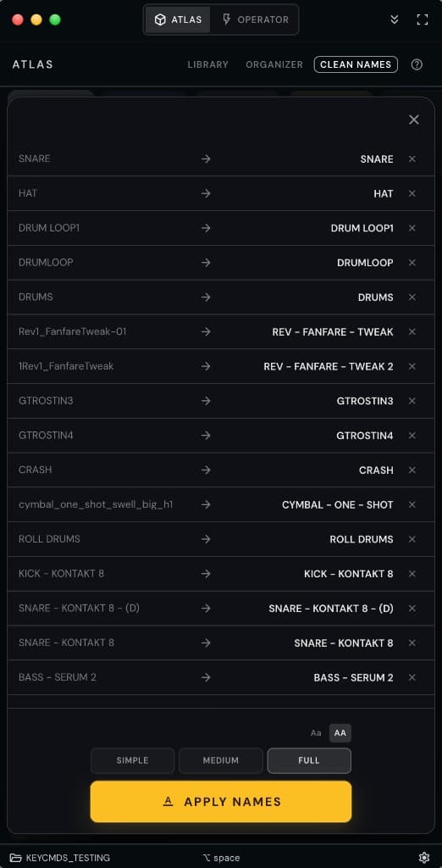442x868 pixels.
Task: Open the help question mark icon
Action: click(x=417, y=64)
